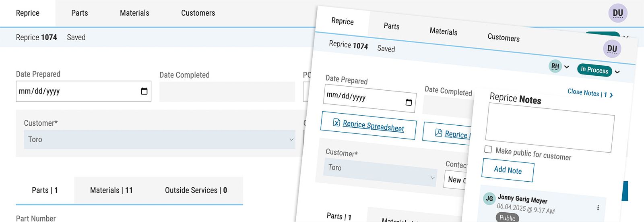The width and height of the screenshot is (644, 222).
Task: Open Customers tab in background window's top bar
Action: [198, 13]
